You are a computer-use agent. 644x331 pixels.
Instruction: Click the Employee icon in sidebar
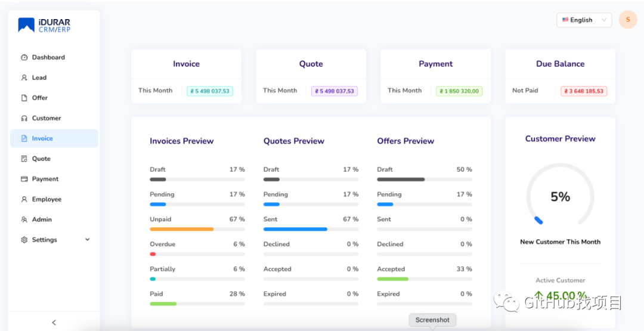[24, 200]
